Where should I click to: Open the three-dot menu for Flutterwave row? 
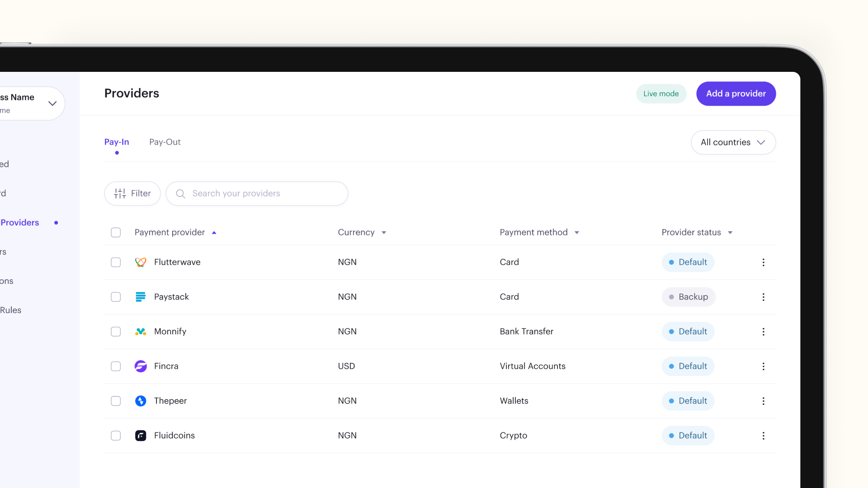click(763, 262)
